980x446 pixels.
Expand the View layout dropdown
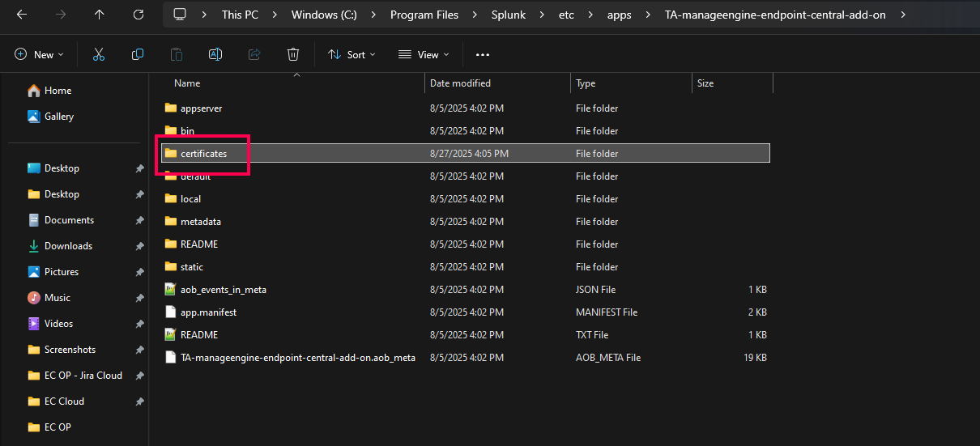pos(423,55)
